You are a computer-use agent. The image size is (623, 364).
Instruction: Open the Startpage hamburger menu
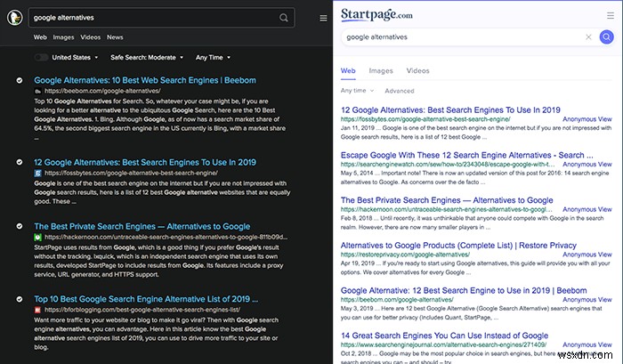coord(609,15)
